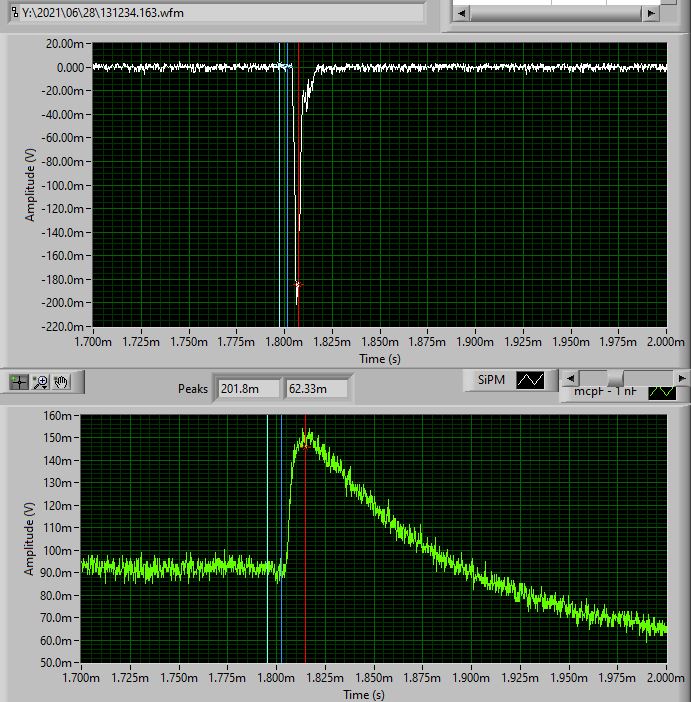The width and height of the screenshot is (691, 702).
Task: Click lower graph Y-axis tick 100m
Action: pos(57,550)
